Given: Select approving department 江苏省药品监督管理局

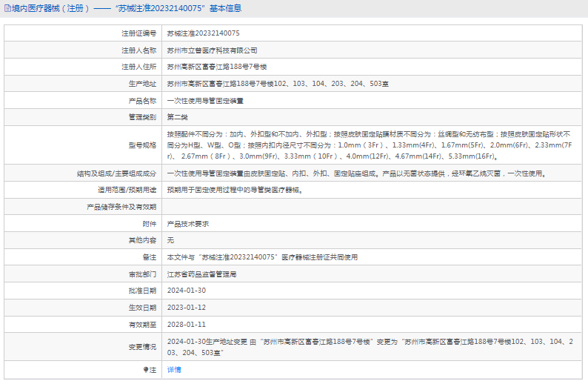Looking at the screenshot, I should pos(201,274).
